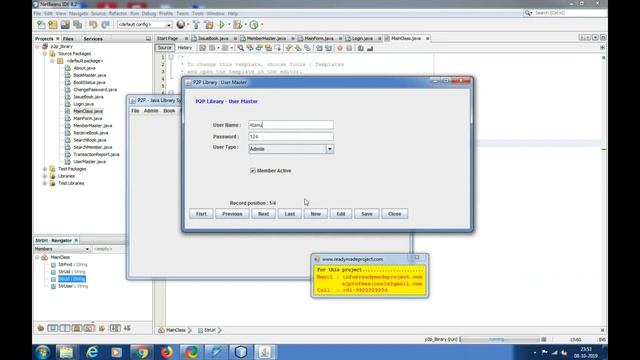Click the Debug Project toolbar icon
This screenshot has height=360, width=640.
pos(238,24)
